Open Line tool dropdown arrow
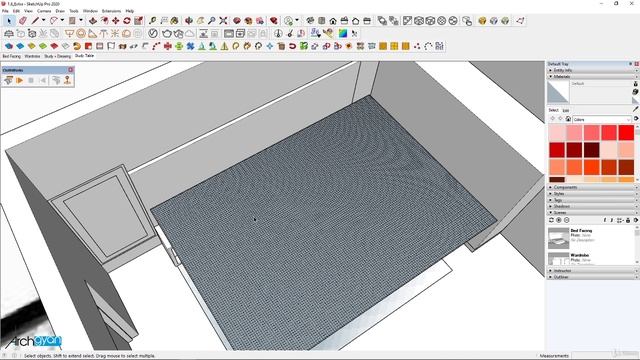Screen dimensions: 640x360 (x=44, y=20)
